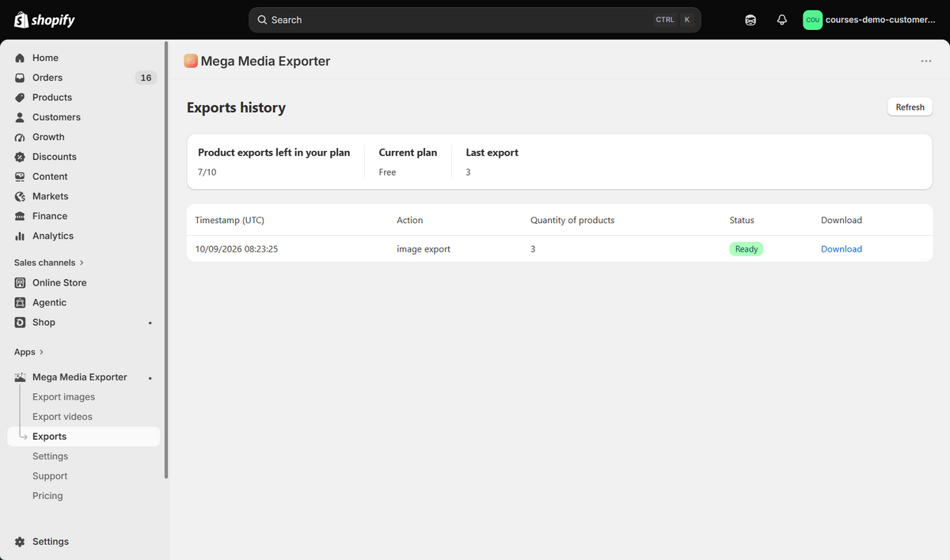Click the Growth gauge icon

click(x=20, y=137)
